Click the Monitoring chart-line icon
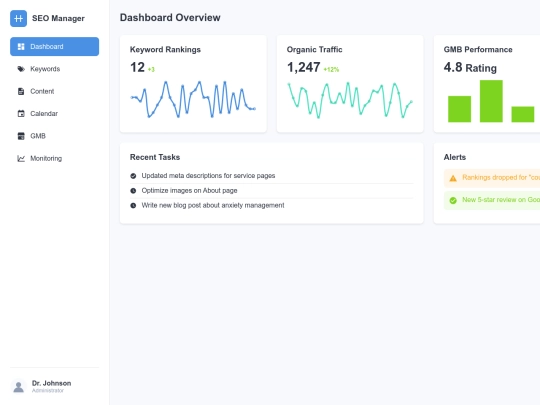The image size is (540, 405). click(x=21, y=158)
